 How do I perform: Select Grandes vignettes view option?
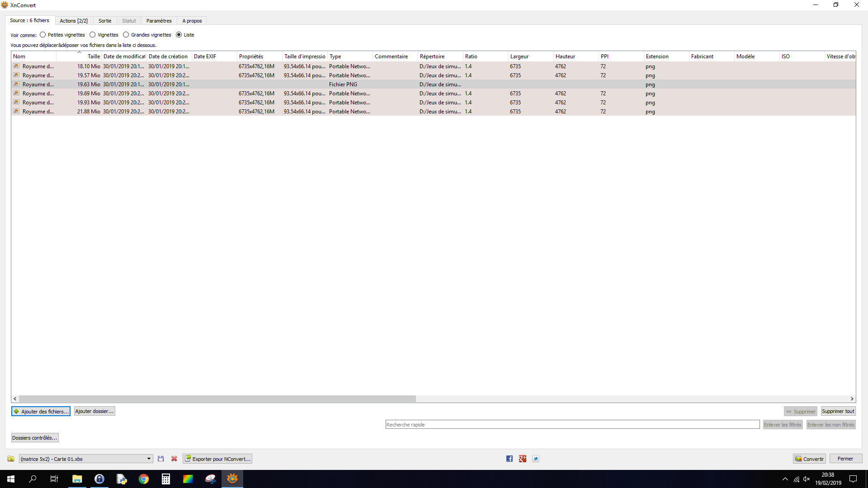click(x=126, y=35)
